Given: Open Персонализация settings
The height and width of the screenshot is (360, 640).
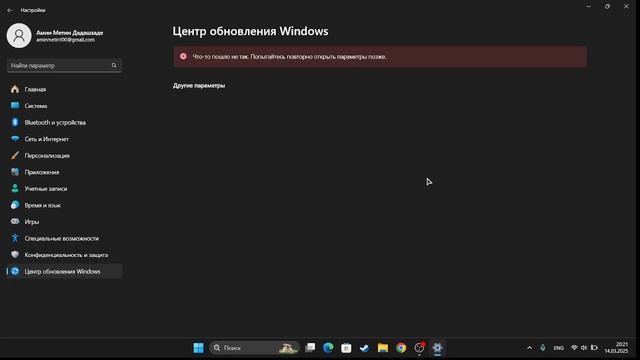Looking at the screenshot, I should 64,156.
